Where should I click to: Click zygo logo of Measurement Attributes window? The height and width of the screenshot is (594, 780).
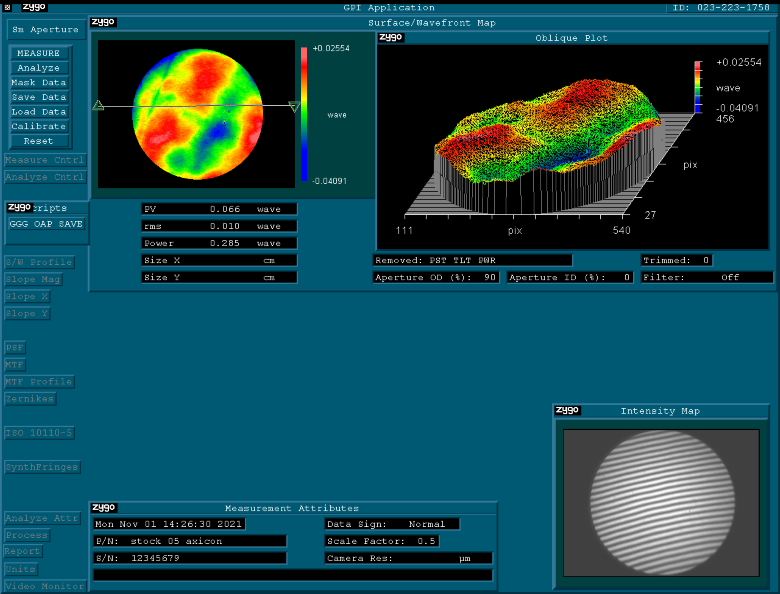[x=103, y=507]
